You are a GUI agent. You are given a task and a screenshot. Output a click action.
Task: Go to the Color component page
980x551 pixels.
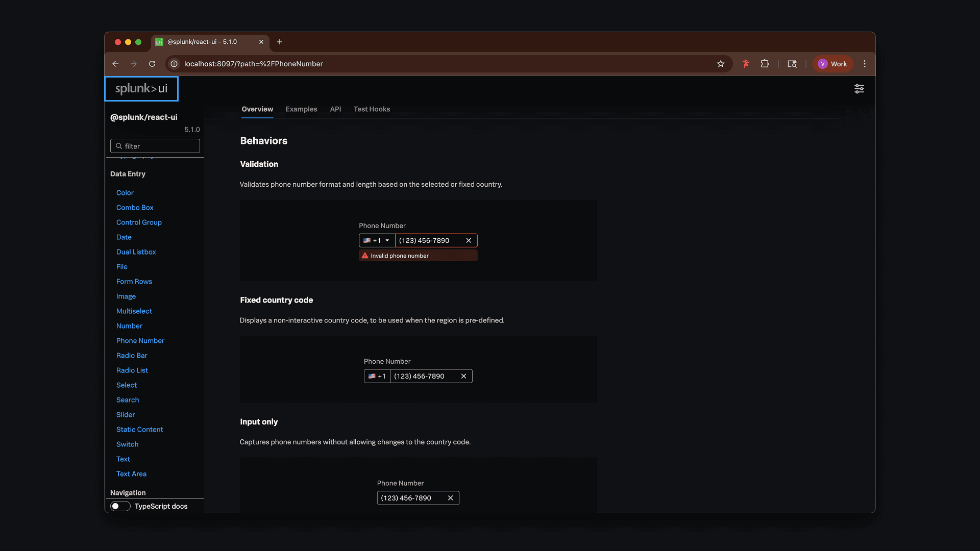pos(125,193)
